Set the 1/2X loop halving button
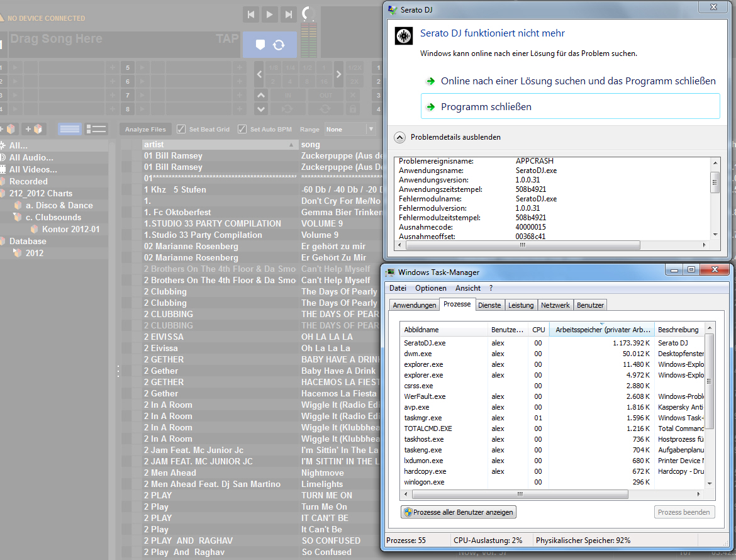736x560 pixels. pos(354,67)
